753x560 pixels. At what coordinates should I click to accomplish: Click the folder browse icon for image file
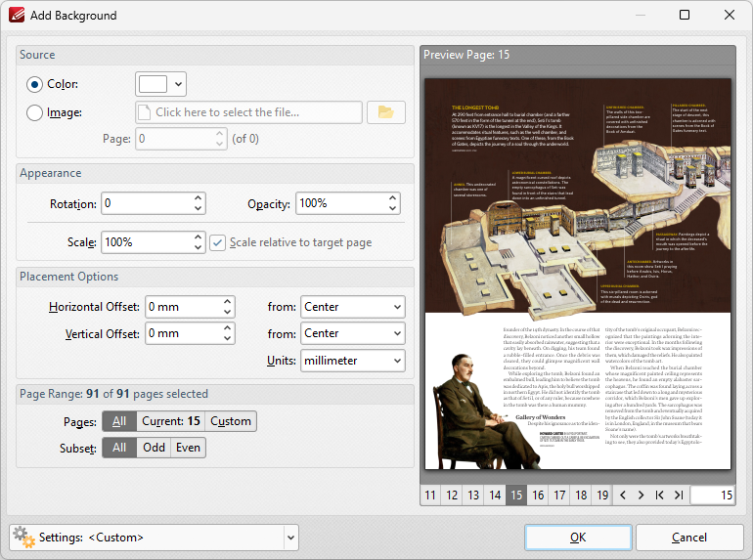386,112
